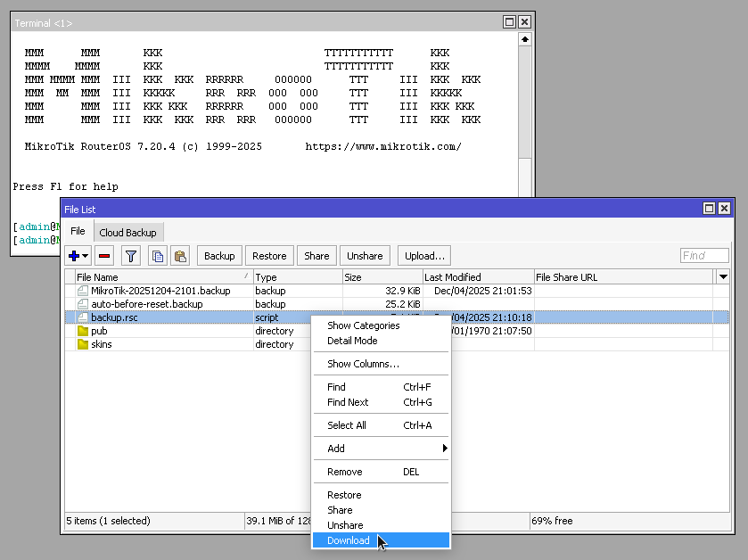The image size is (748, 560).
Task: Click the auto-before-reset.backup file icon
Action: 83,304
